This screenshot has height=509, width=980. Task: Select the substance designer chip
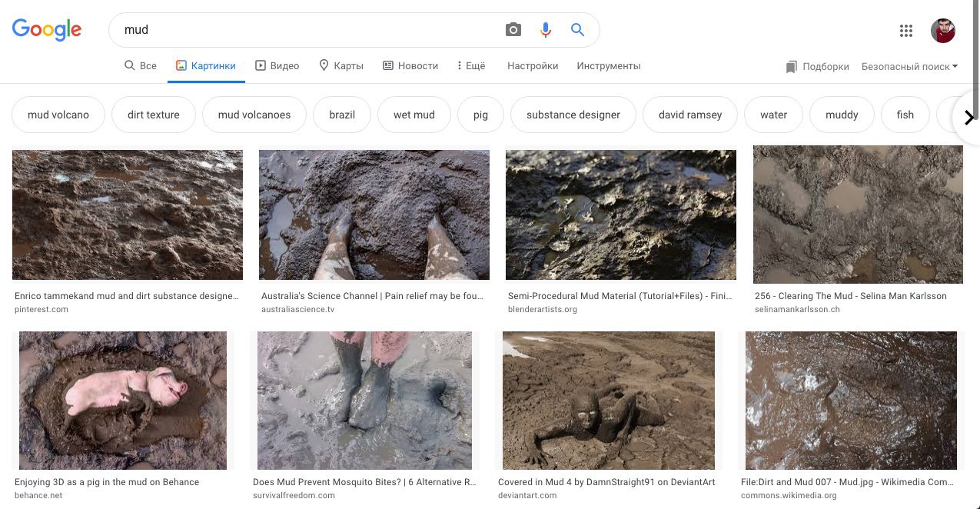[573, 115]
